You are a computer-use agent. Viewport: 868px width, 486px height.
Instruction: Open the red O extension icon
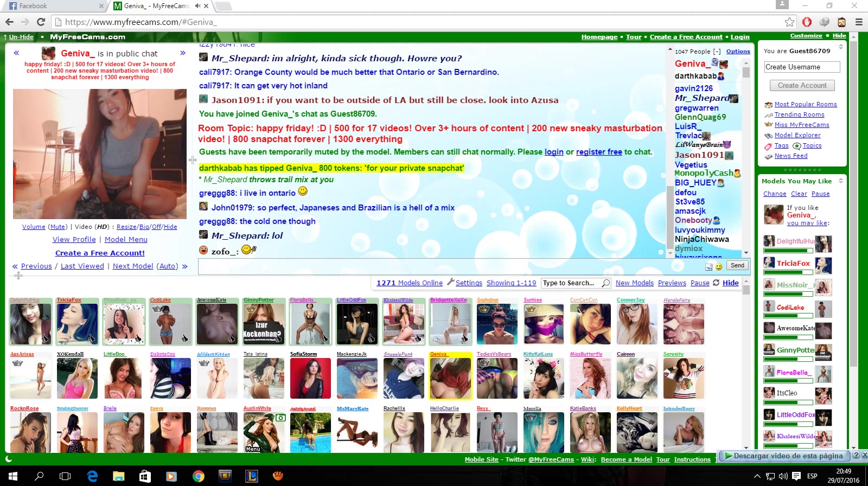click(807, 22)
